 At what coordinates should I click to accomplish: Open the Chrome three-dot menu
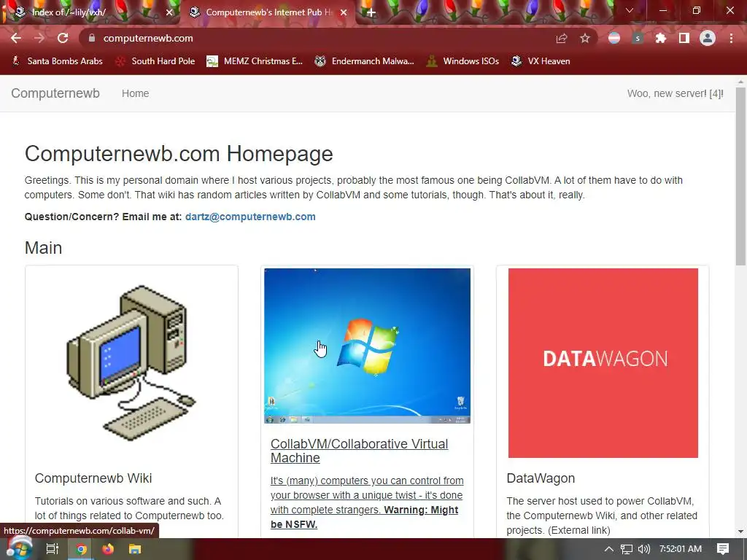[x=731, y=38]
